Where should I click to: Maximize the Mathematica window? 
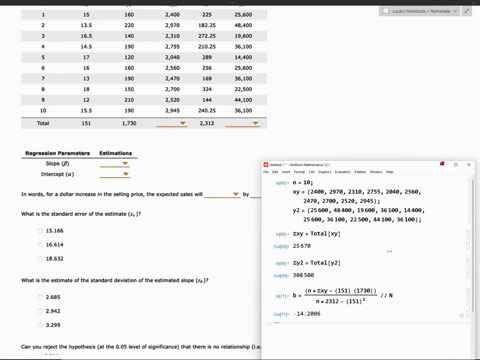point(456,165)
